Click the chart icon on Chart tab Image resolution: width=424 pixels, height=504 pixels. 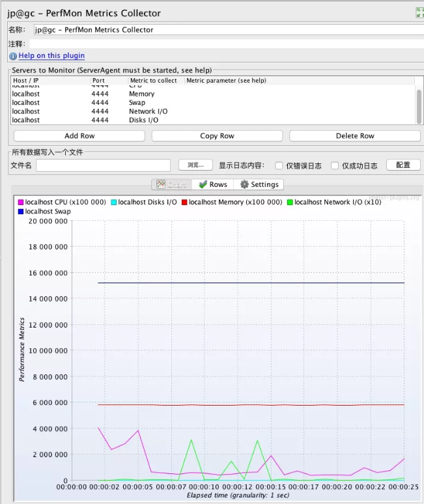pyautogui.click(x=161, y=184)
